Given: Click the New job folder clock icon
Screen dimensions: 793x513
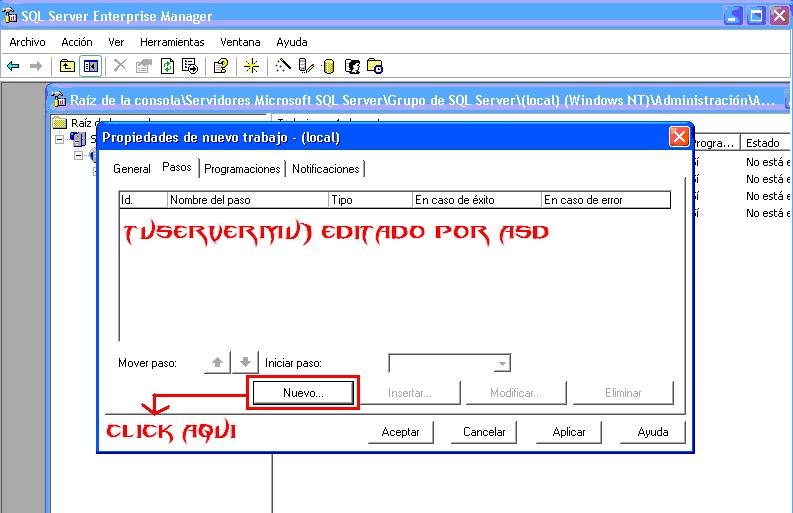Looking at the screenshot, I should click(375, 66).
